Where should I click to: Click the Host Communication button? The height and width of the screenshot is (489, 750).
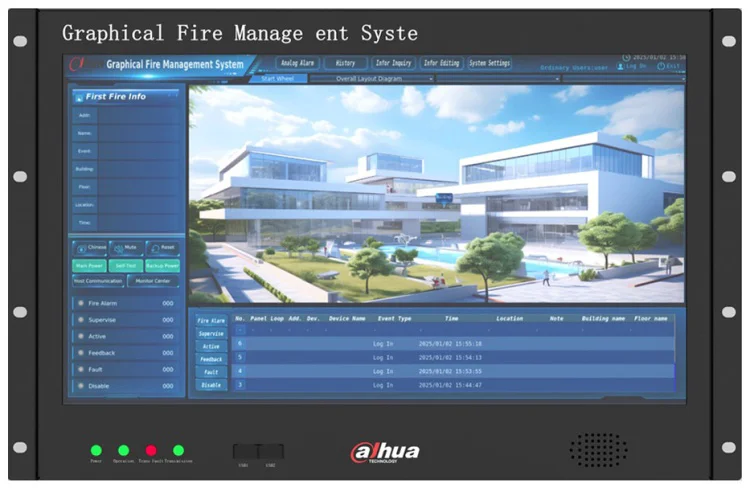pyautogui.click(x=99, y=281)
